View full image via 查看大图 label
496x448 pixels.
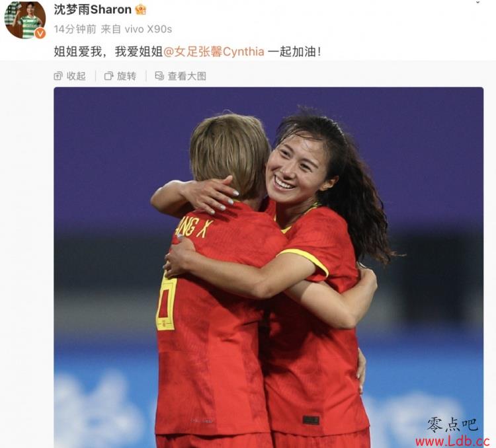187,76
